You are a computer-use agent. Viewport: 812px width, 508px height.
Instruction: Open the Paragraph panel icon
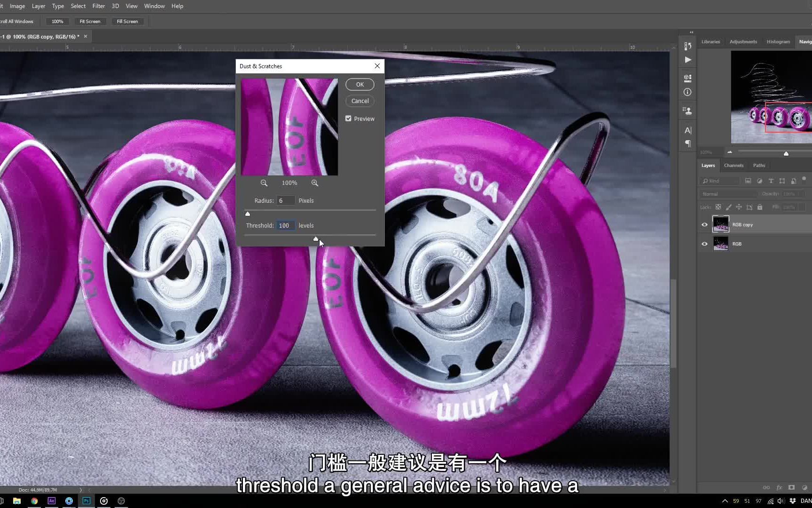coord(687,144)
